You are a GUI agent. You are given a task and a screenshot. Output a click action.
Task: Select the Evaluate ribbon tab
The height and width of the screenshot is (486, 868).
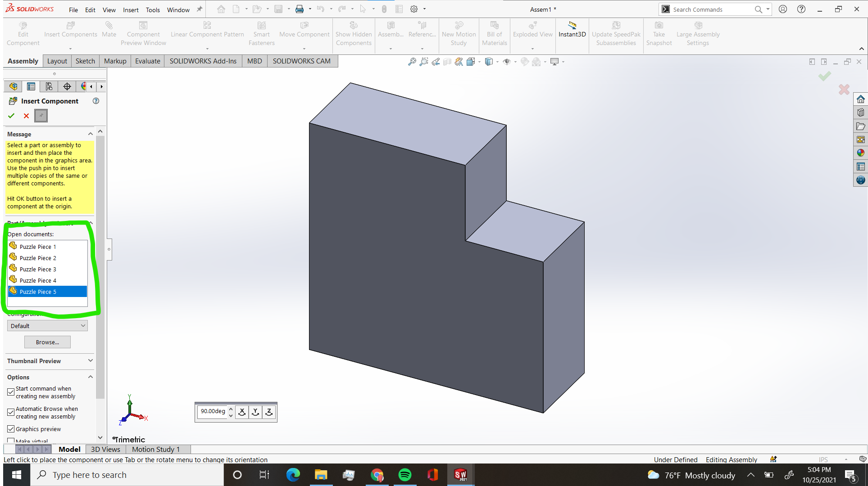(x=147, y=61)
